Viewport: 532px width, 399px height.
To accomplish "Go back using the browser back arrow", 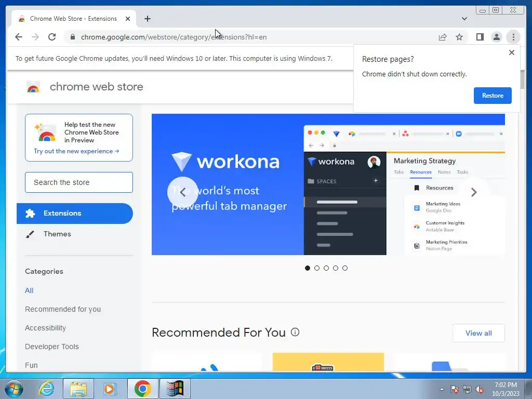I will click(x=19, y=37).
